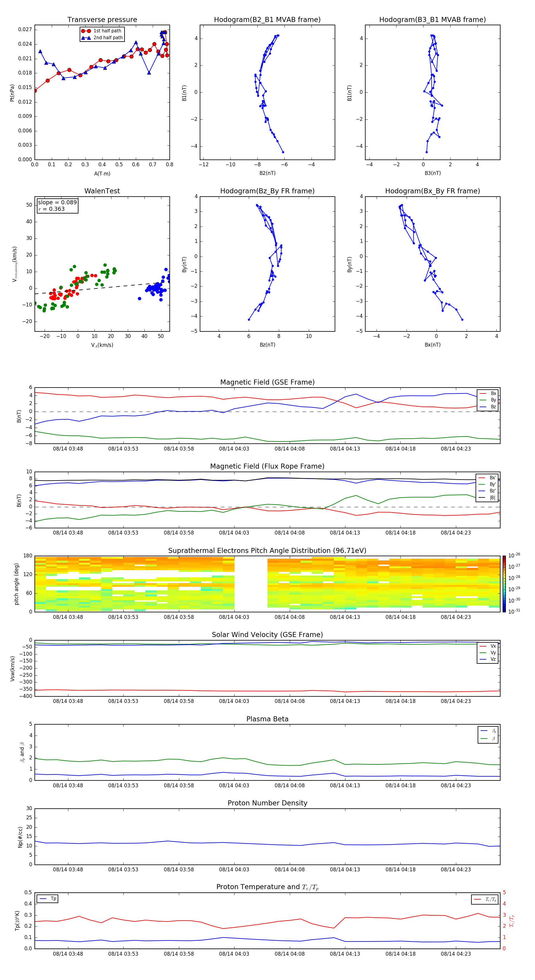
Task: Click 'Solar Wind Velocity (GSE Frame)' title
Action: [267, 635]
